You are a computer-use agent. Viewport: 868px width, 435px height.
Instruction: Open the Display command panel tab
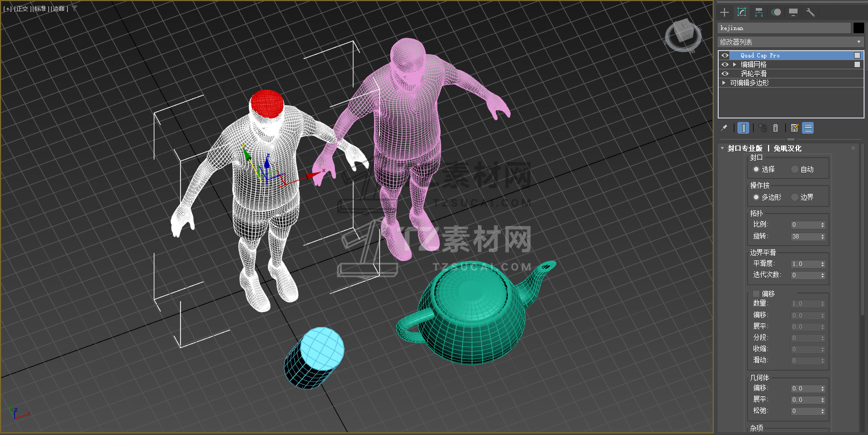click(x=793, y=12)
